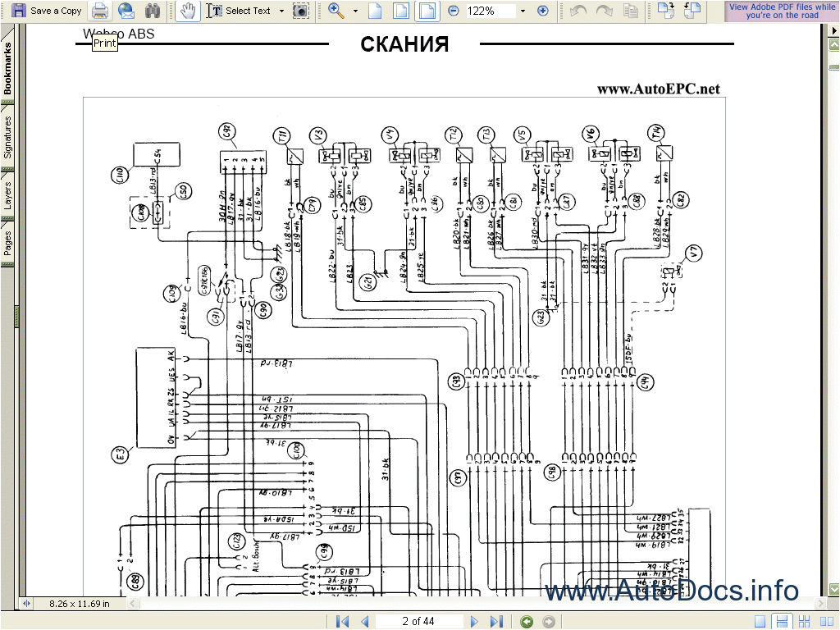Open the Bookmarks side tab
840x630 pixels.
click(x=7, y=70)
